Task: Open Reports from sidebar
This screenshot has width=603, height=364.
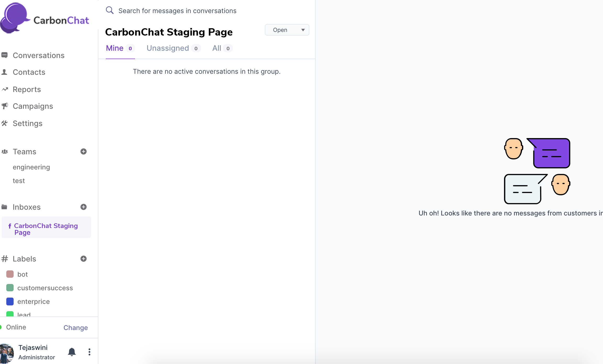Action: tap(27, 89)
